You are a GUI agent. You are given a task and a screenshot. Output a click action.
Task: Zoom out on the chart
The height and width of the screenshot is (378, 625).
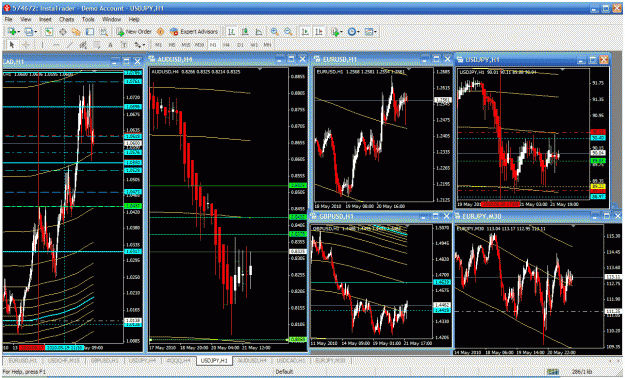(x=288, y=32)
